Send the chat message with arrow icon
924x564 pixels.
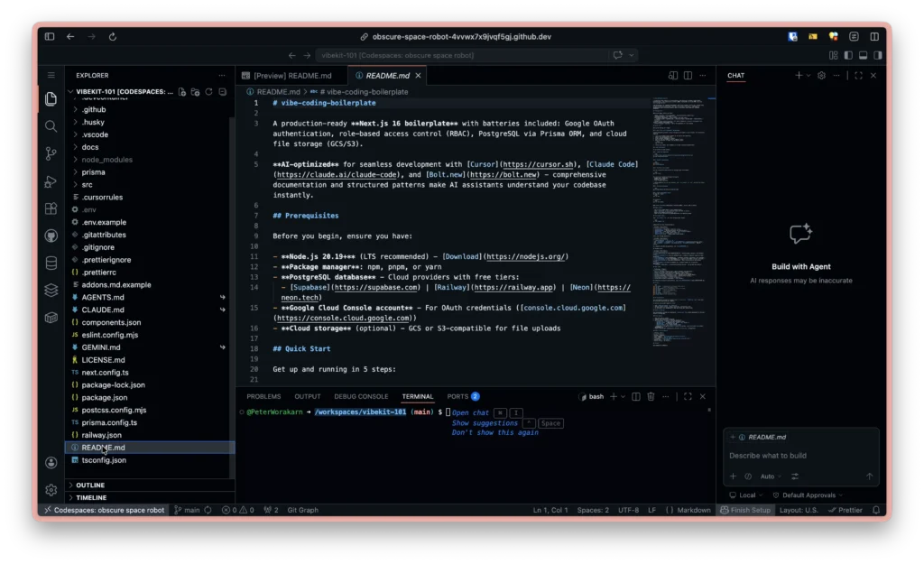click(x=869, y=476)
